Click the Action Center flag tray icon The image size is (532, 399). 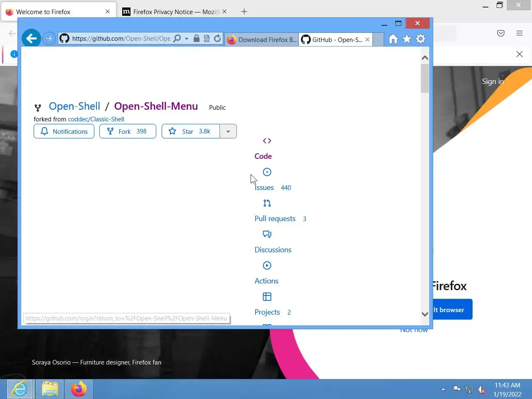[x=457, y=389]
